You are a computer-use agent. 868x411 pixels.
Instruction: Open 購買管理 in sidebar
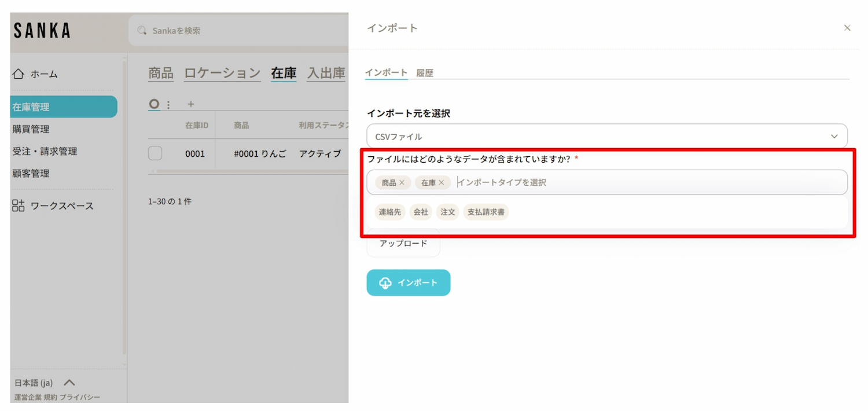pyautogui.click(x=31, y=129)
